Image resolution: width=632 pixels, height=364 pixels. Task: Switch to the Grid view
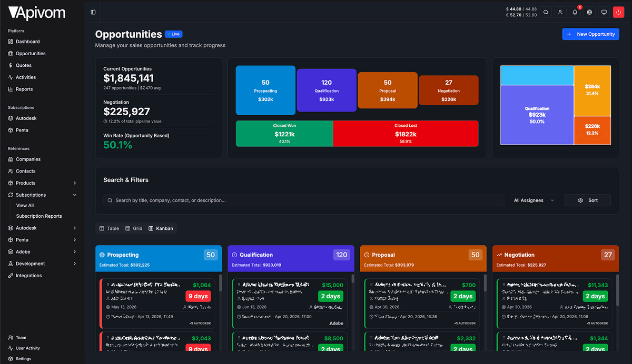coord(134,228)
